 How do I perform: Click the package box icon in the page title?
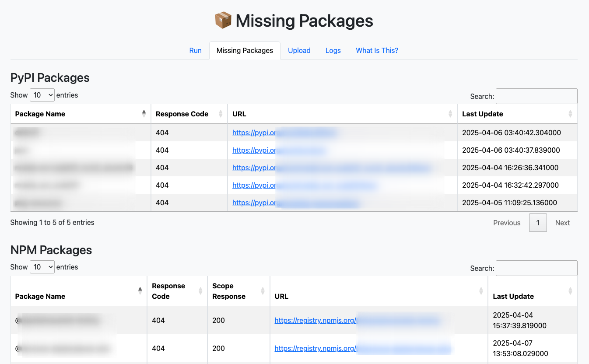223,20
